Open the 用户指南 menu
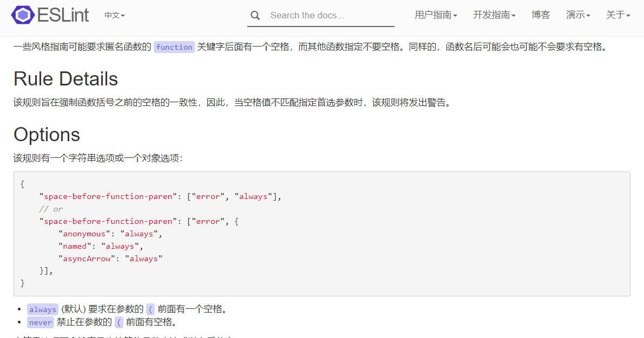The image size is (644, 338). click(436, 15)
